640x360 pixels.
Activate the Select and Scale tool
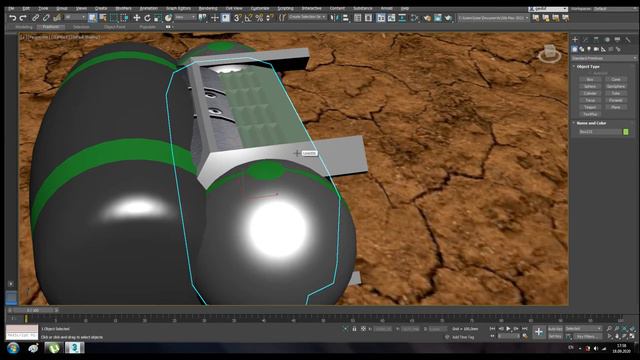158,18
